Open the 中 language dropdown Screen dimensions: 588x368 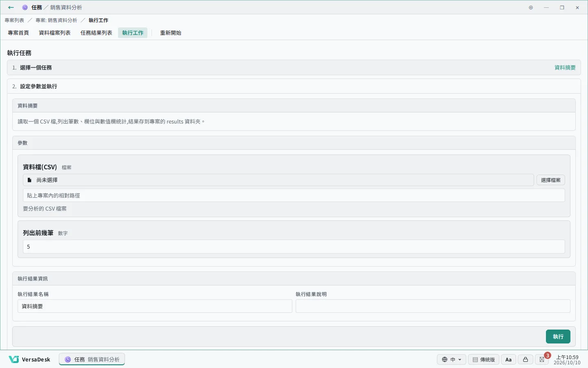click(452, 359)
